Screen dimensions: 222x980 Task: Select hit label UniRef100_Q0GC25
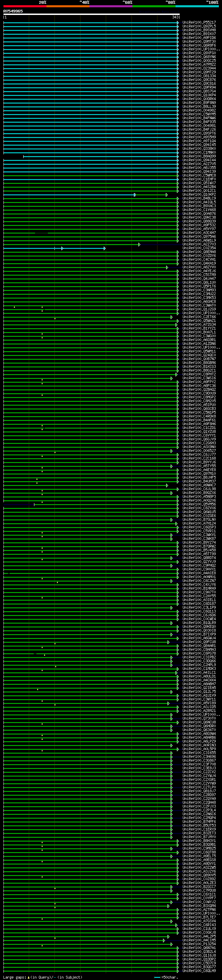pos(199,60)
